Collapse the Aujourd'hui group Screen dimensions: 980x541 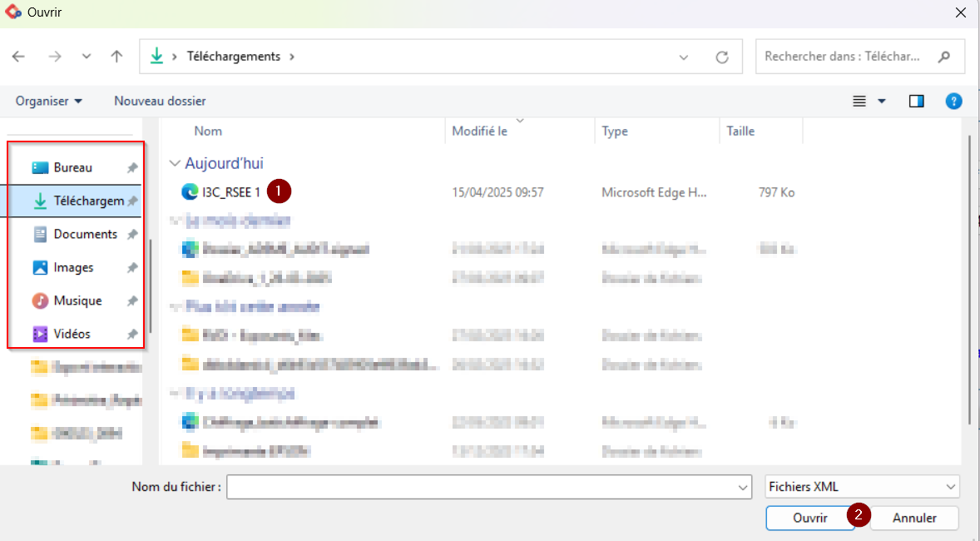175,163
